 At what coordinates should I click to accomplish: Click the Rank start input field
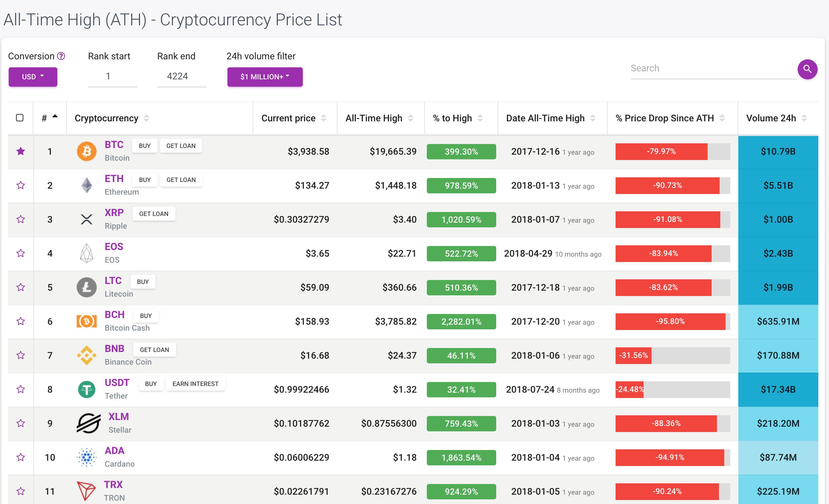click(112, 76)
